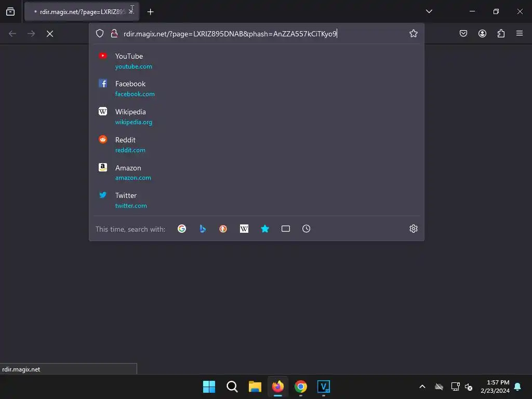Open File Explorer from the taskbar
Screen dimensions: 532x399
pyautogui.click(x=255, y=387)
